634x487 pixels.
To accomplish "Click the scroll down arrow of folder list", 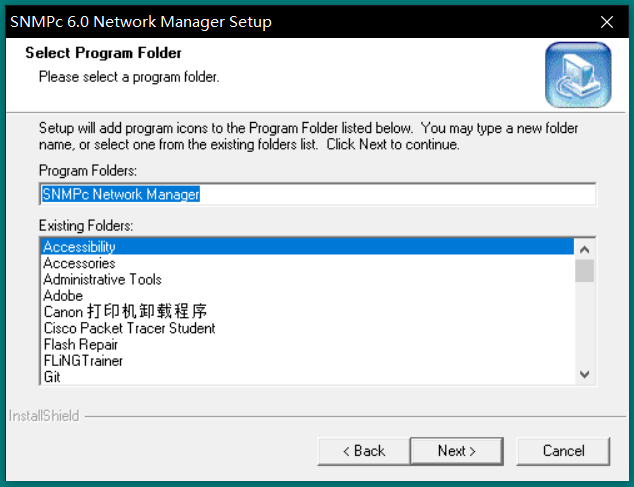I will [x=585, y=374].
